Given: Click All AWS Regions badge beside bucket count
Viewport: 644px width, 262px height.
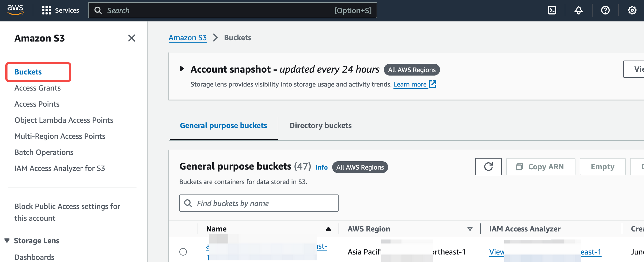Looking at the screenshot, I should (x=360, y=167).
